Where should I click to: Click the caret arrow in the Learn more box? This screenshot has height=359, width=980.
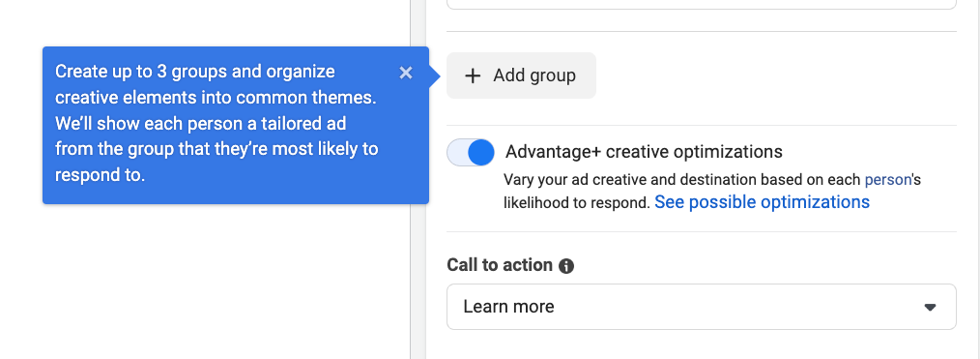pyautogui.click(x=930, y=307)
